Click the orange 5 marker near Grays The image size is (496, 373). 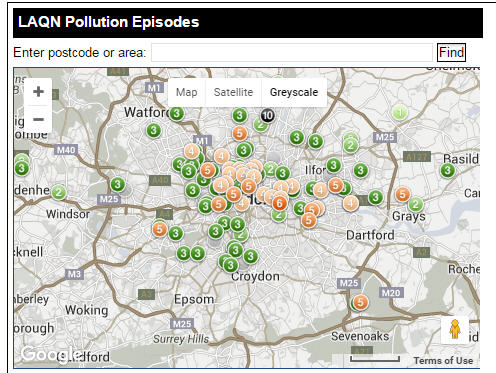pyautogui.click(x=402, y=194)
